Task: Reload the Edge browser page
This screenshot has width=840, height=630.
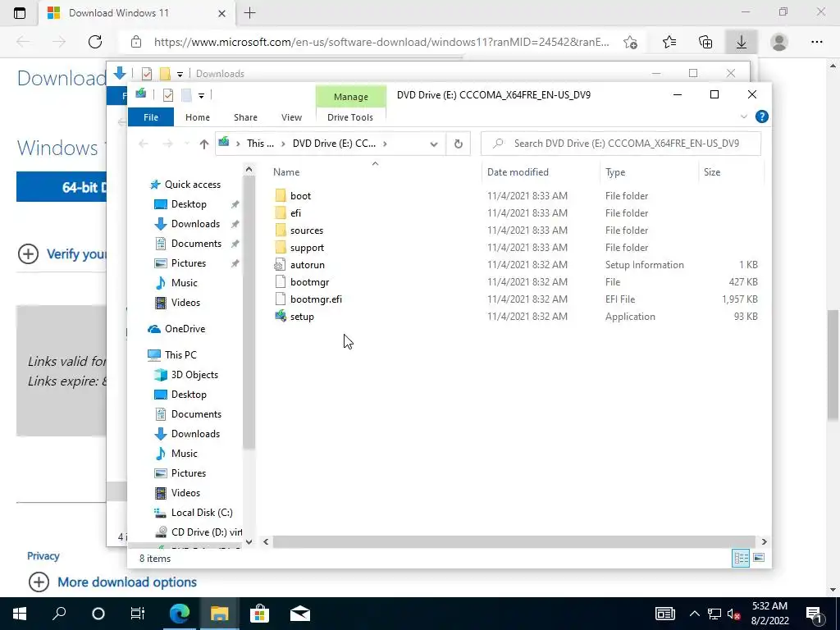Action: 95,42
